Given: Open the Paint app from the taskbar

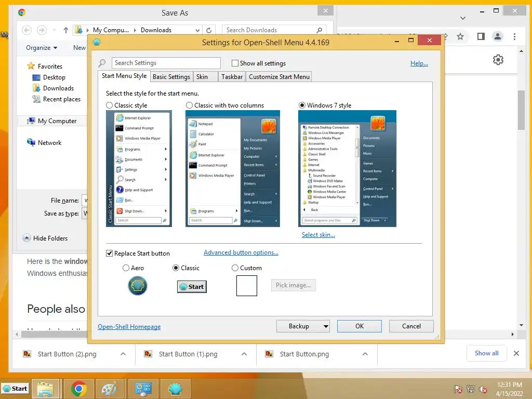Looking at the screenshot, I should coord(109,389).
